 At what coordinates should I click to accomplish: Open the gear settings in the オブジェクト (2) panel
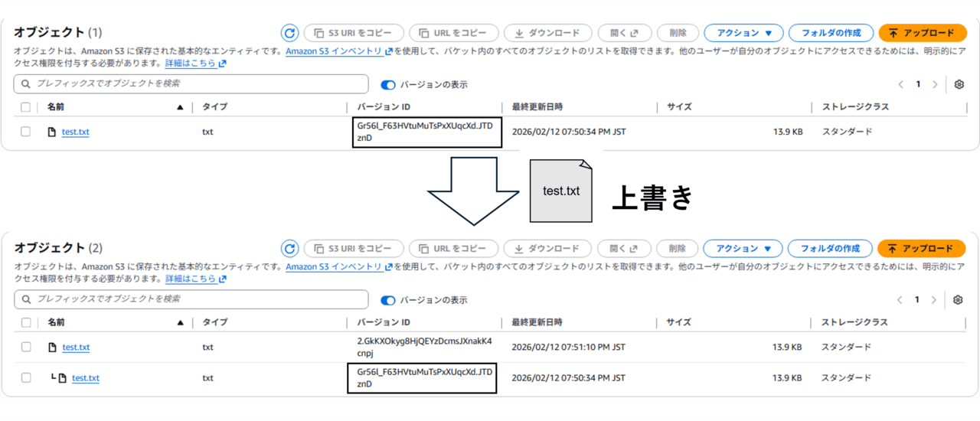click(x=958, y=300)
